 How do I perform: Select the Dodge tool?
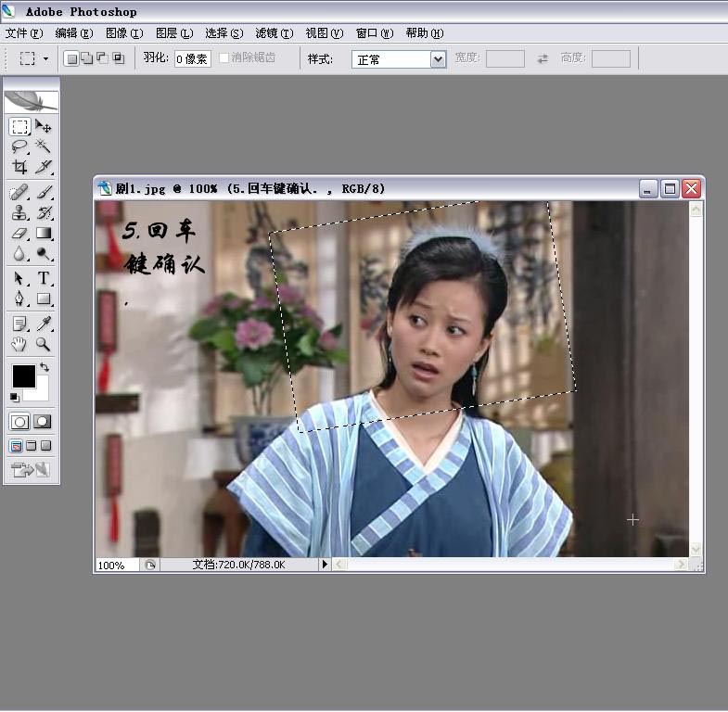(x=44, y=253)
